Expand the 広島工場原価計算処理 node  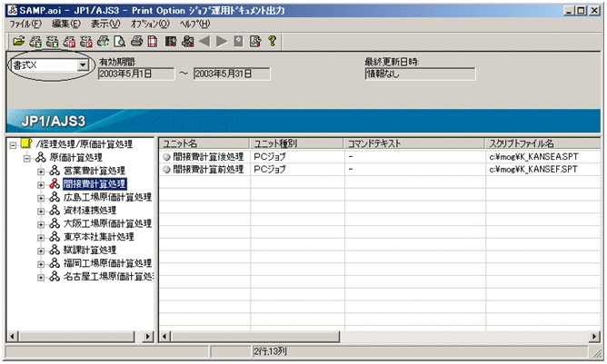pos(41,198)
